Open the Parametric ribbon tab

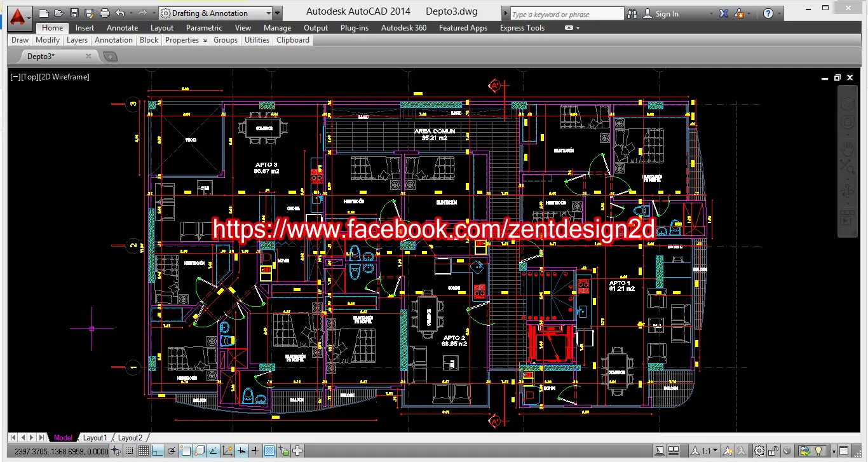point(204,28)
